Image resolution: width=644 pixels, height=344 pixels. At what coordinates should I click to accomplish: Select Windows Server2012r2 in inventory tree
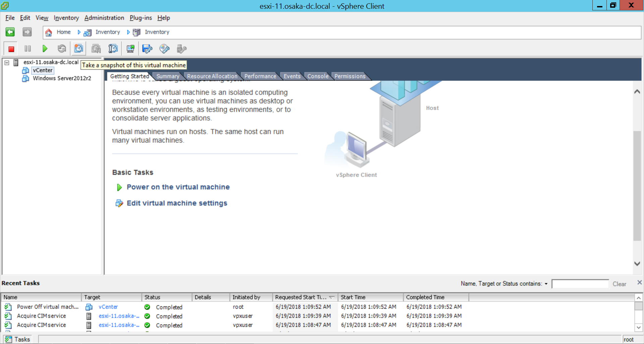(x=62, y=79)
